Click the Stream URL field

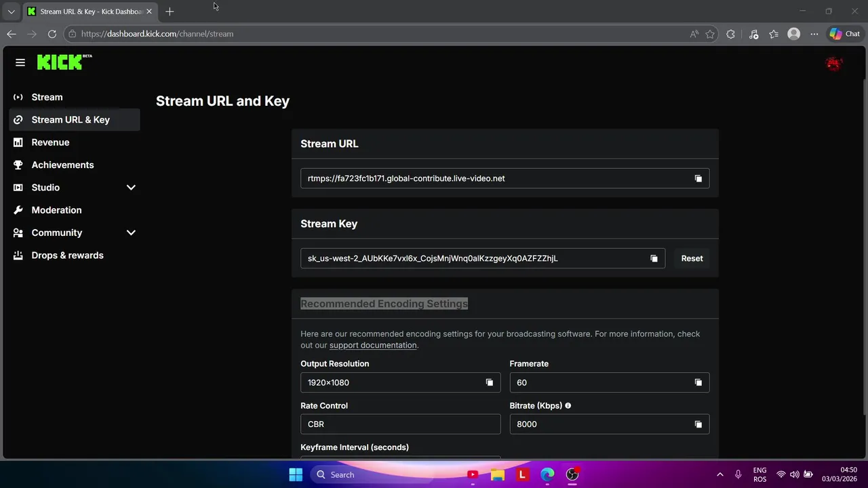click(505, 178)
